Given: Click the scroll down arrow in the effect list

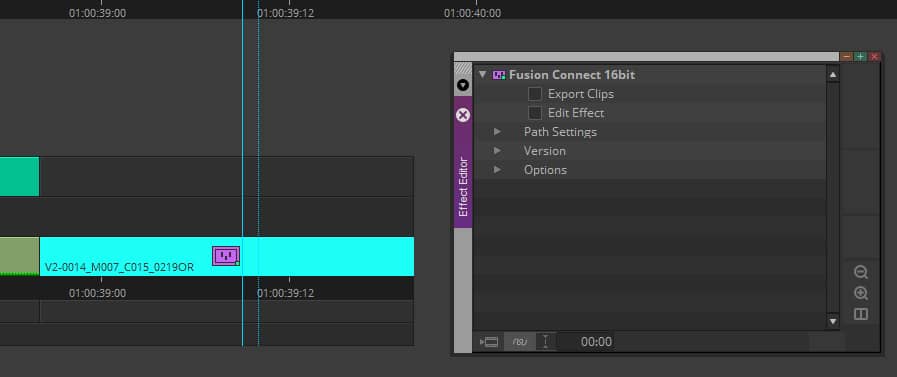Looking at the screenshot, I should pos(833,322).
